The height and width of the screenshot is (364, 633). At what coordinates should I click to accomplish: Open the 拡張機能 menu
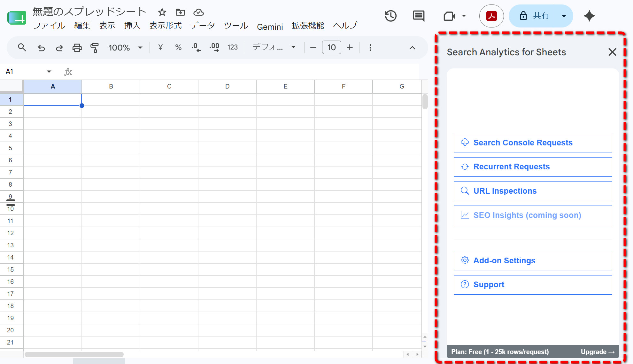(308, 26)
